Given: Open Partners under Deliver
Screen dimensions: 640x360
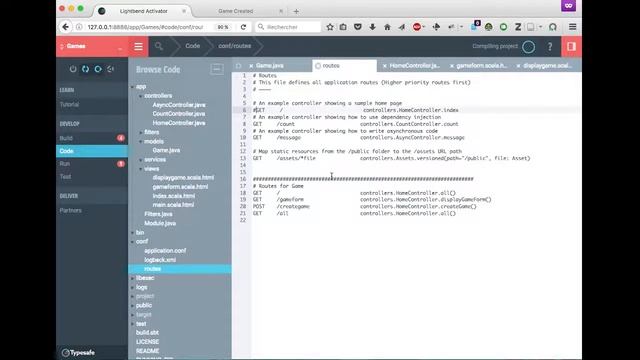Looking at the screenshot, I should point(71,211).
